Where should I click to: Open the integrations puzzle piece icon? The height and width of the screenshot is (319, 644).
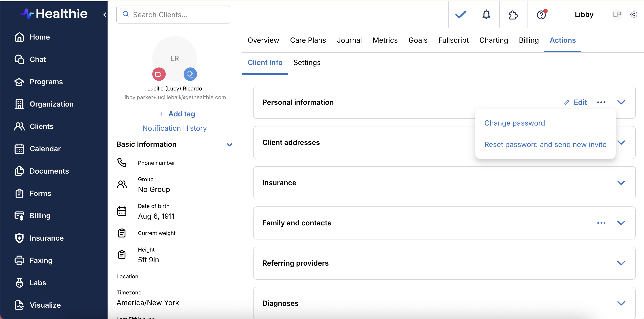[x=513, y=15]
